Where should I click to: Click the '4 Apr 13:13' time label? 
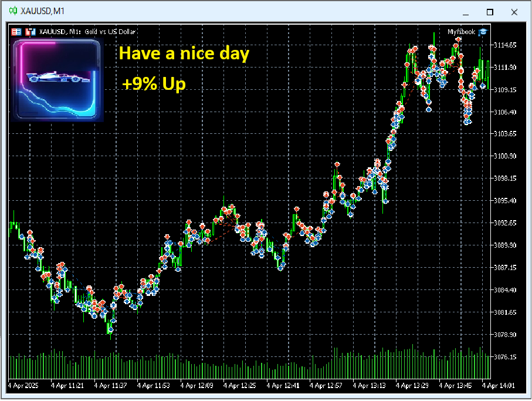click(x=369, y=386)
